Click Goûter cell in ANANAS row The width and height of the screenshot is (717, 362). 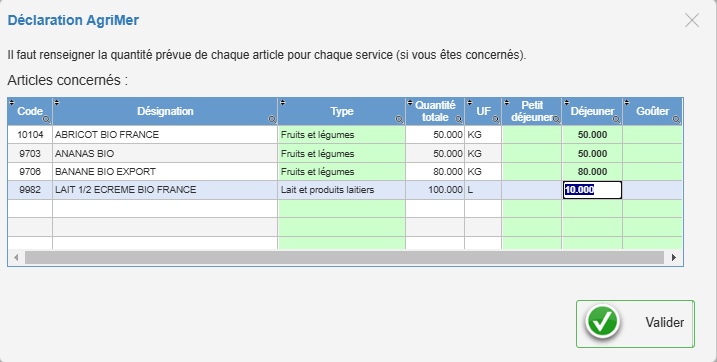point(653,154)
